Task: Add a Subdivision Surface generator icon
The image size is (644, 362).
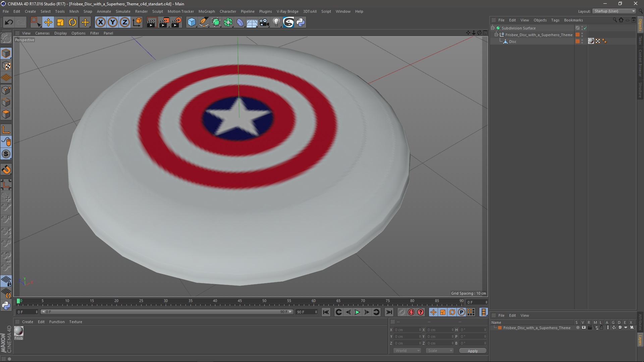Action: click(x=216, y=22)
